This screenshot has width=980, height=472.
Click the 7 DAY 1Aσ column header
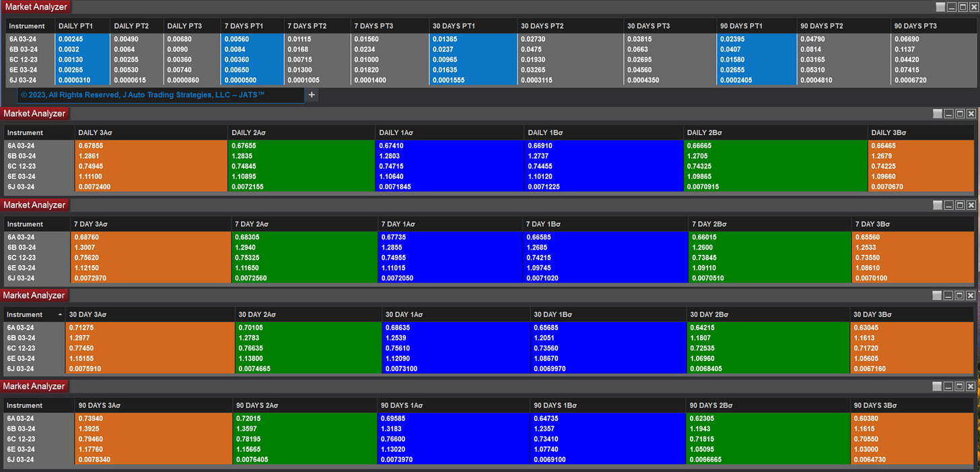coord(450,224)
